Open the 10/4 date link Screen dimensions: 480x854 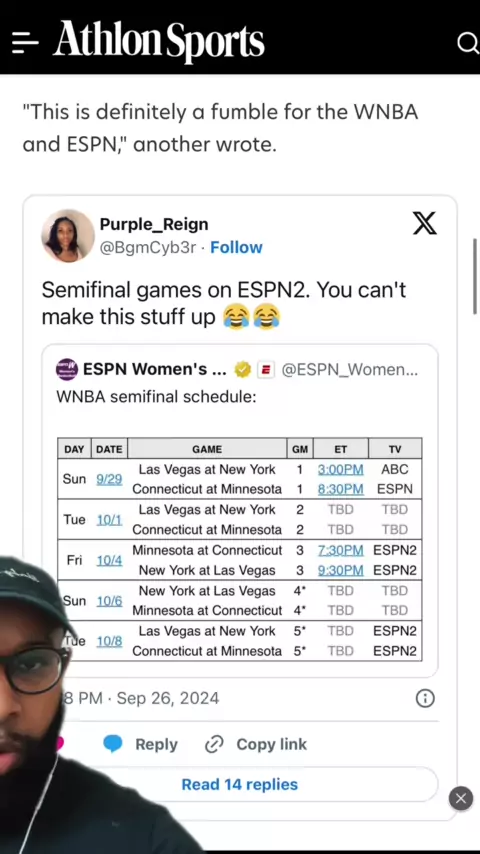click(109, 560)
